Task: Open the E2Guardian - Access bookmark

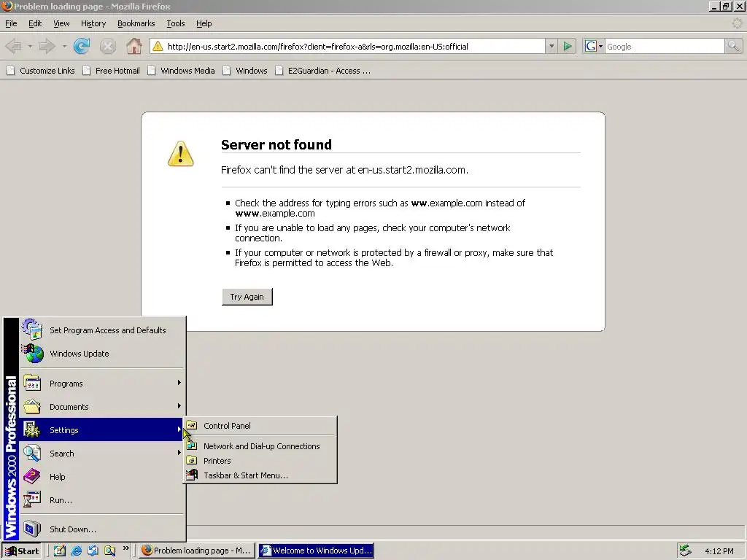Action: click(x=323, y=71)
